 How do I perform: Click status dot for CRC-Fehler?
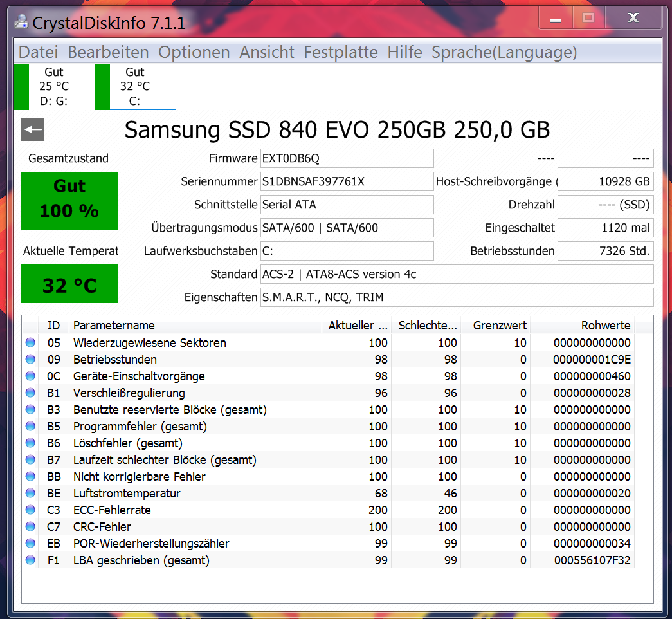[x=30, y=526]
